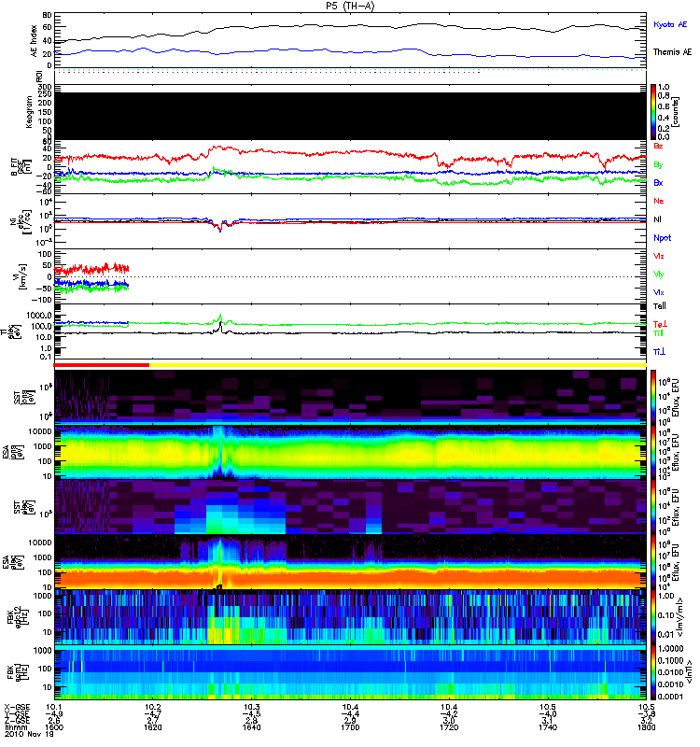This screenshot has height=747, width=700.
Task: Click the black Keogram panel
Action: (350, 116)
